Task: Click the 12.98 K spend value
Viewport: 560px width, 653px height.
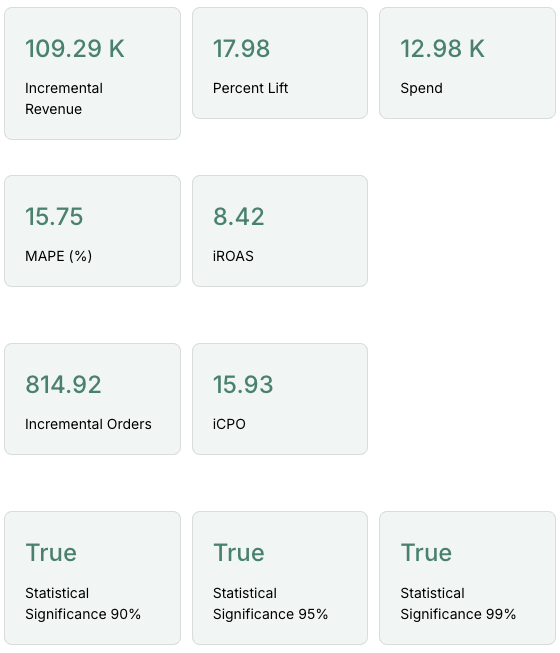Action: [443, 48]
